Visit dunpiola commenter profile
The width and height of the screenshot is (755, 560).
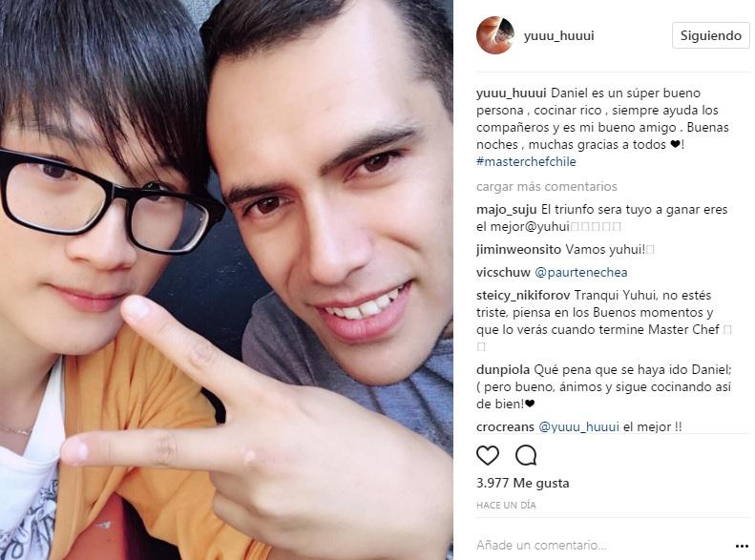[x=503, y=370]
